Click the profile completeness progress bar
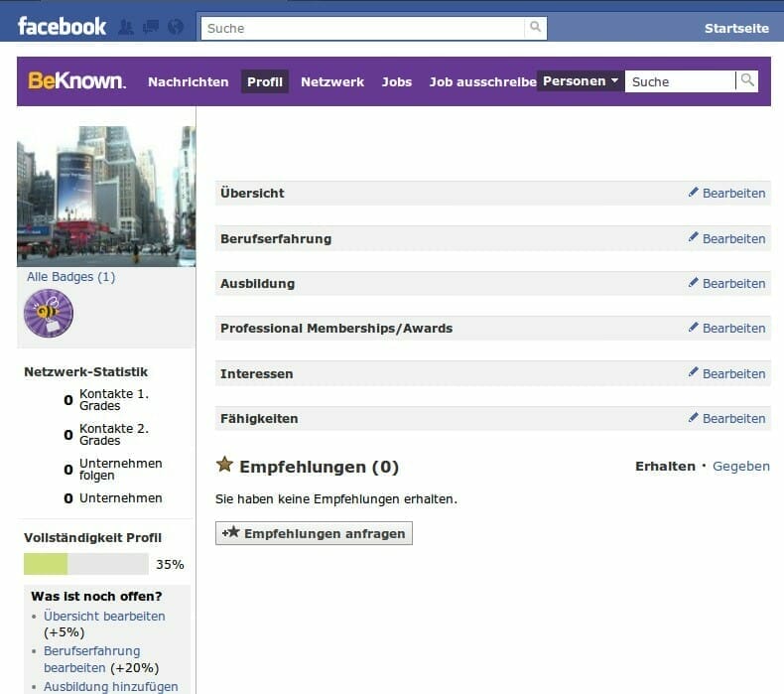 pyautogui.click(x=85, y=564)
